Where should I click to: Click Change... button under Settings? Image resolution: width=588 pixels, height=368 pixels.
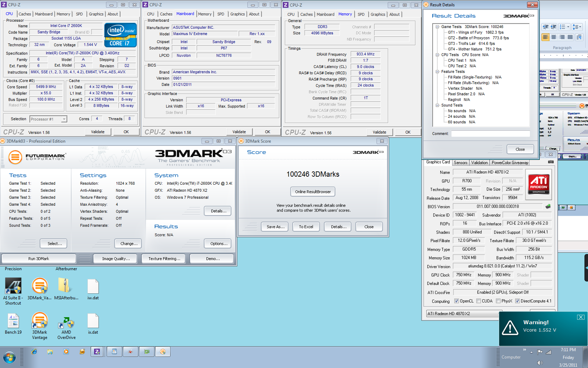[x=129, y=244]
